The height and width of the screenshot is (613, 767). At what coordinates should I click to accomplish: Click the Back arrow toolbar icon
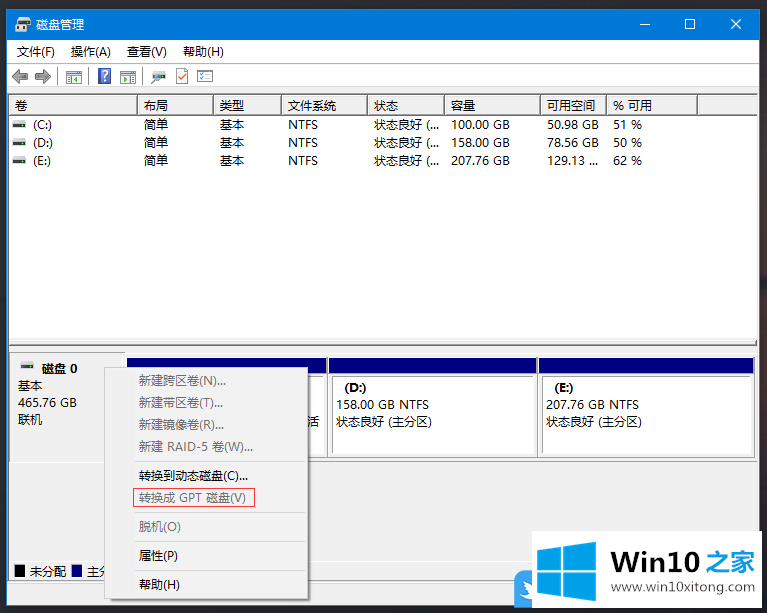pos(20,76)
